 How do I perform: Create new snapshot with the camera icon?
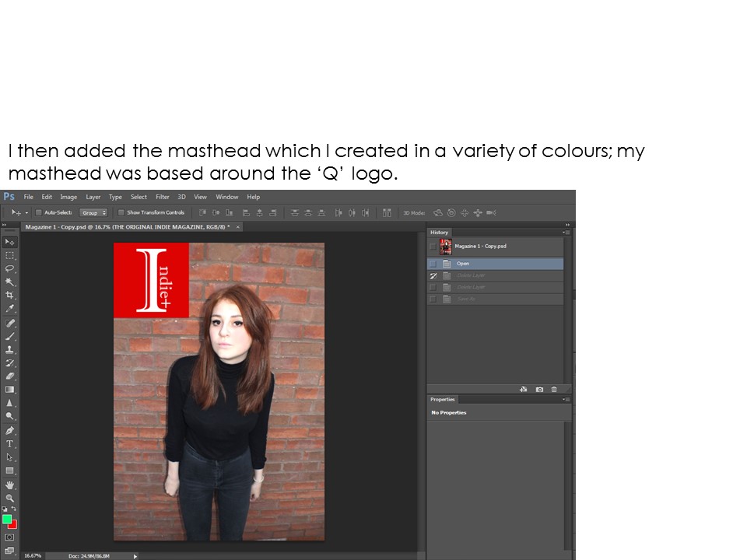tap(539, 390)
